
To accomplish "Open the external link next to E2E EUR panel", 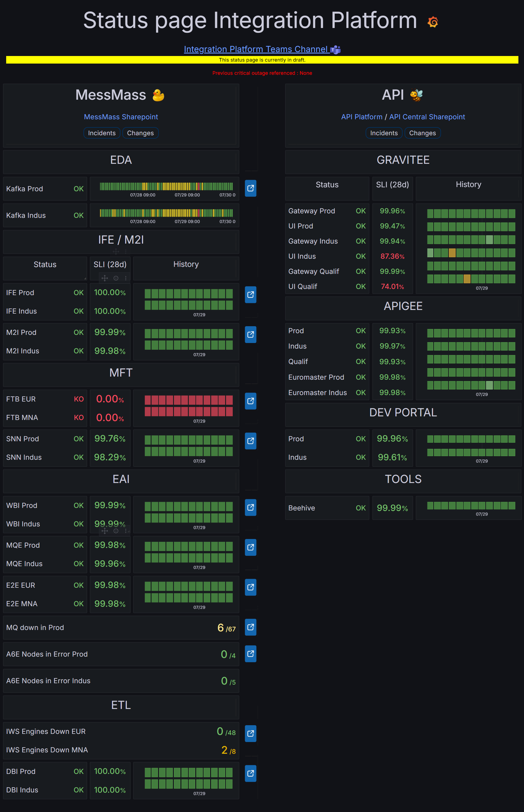I will click(x=250, y=587).
